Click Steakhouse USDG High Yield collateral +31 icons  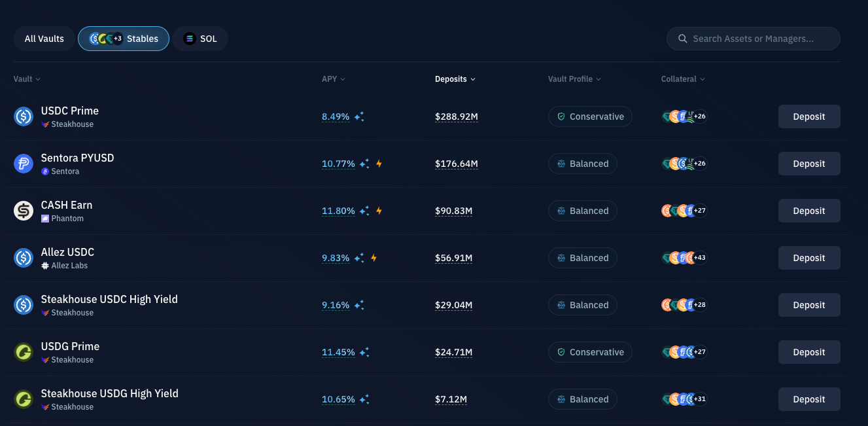[x=684, y=399]
